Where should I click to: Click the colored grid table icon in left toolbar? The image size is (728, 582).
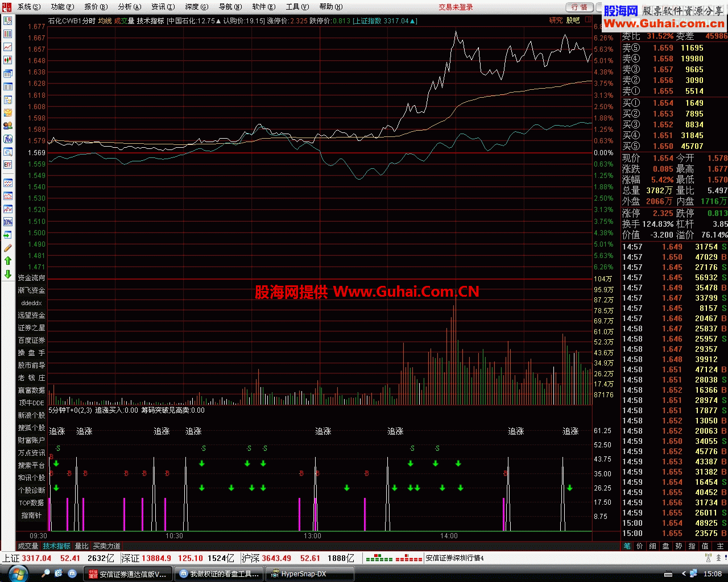(x=8, y=34)
